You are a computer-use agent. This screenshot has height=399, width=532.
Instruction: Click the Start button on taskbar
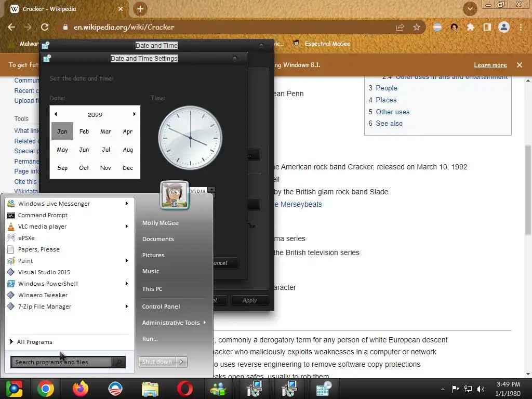click(14, 389)
